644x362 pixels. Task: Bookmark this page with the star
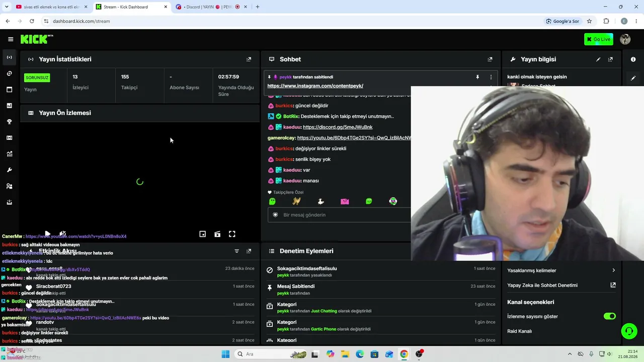pyautogui.click(x=589, y=21)
